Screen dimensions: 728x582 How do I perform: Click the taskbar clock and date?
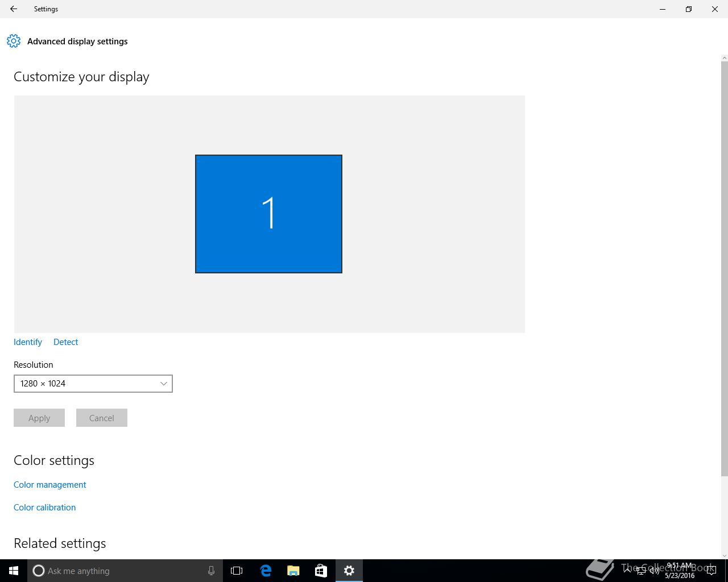pos(680,571)
